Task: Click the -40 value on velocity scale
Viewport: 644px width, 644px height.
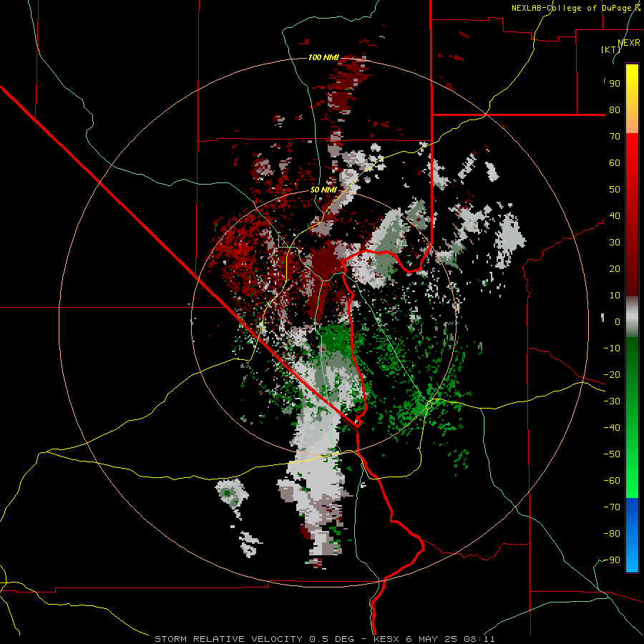Action: tap(612, 428)
